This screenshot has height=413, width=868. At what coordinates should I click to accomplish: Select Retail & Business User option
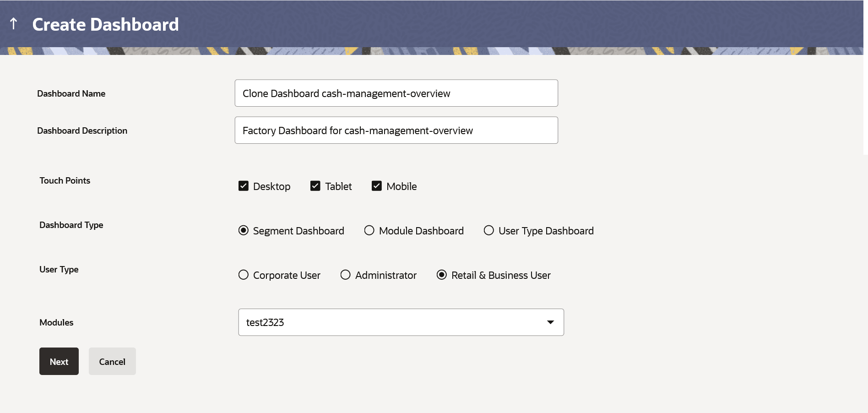click(441, 275)
